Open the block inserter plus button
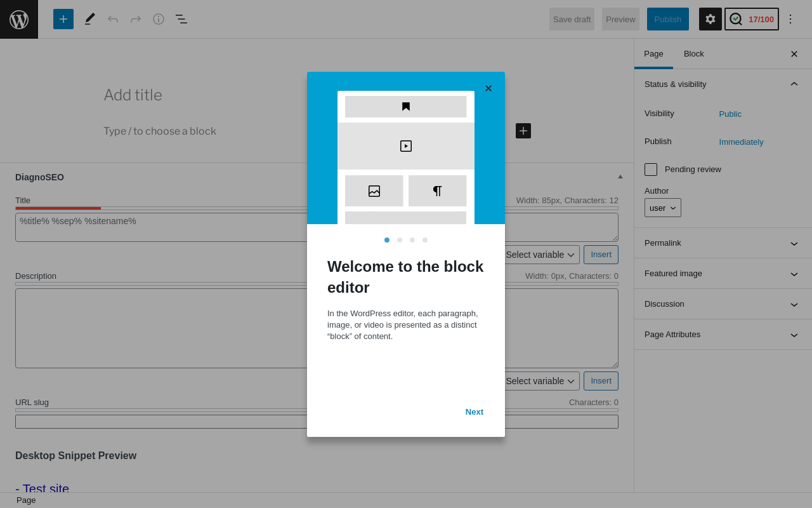 click(63, 19)
